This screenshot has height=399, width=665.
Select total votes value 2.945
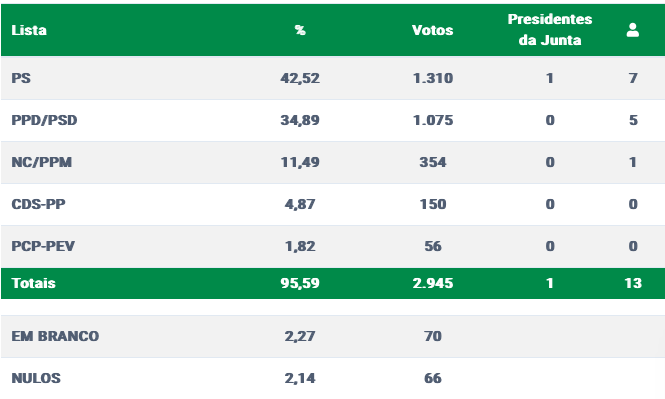point(433,283)
